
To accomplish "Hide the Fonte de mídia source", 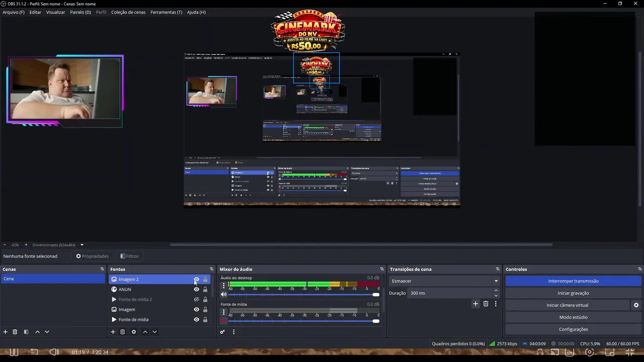I will 196,320.
